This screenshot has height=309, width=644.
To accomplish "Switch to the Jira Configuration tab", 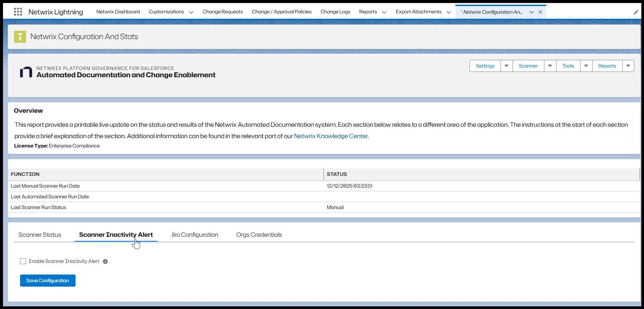I will point(195,235).
